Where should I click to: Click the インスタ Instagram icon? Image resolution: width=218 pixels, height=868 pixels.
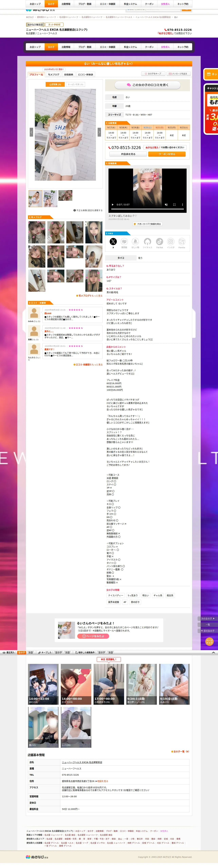(x=171, y=242)
